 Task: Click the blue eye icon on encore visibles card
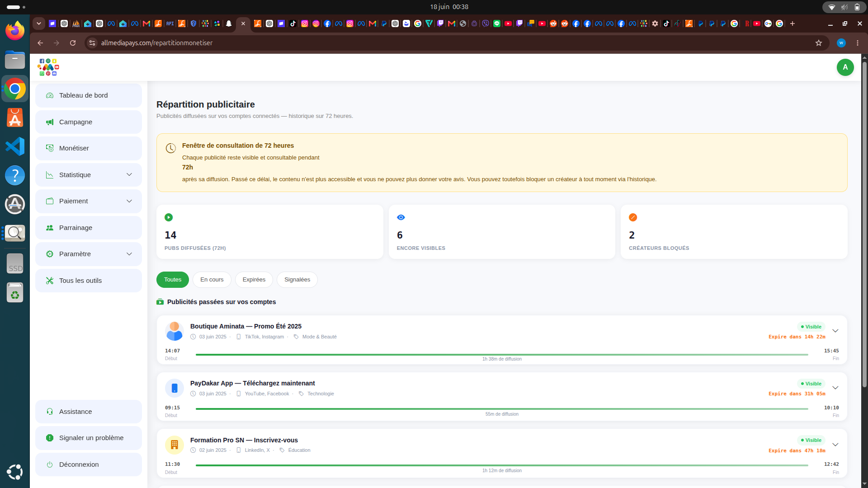pos(401,217)
